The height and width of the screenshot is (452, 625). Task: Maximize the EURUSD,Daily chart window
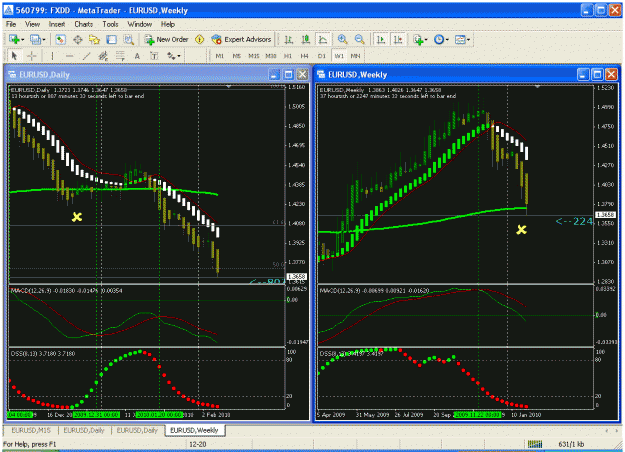pyautogui.click(x=289, y=75)
